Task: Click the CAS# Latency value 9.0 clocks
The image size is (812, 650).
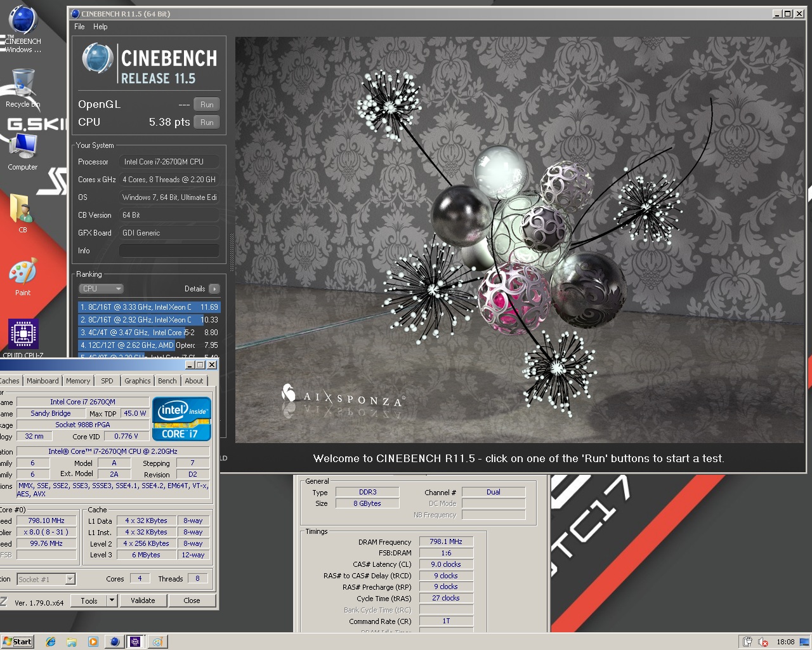Action: coord(446,564)
